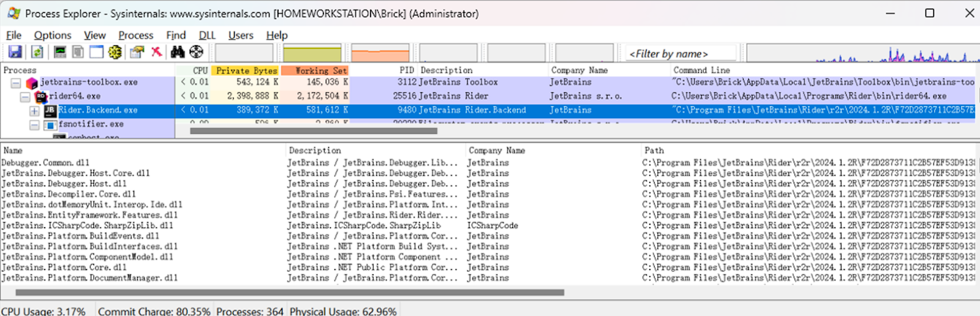
Task: Select the Rider.Backend.exe process row
Action: (488, 111)
